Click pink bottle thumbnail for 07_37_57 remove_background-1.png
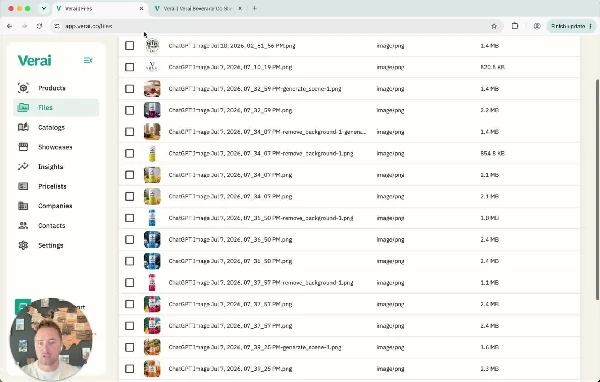 [152, 282]
